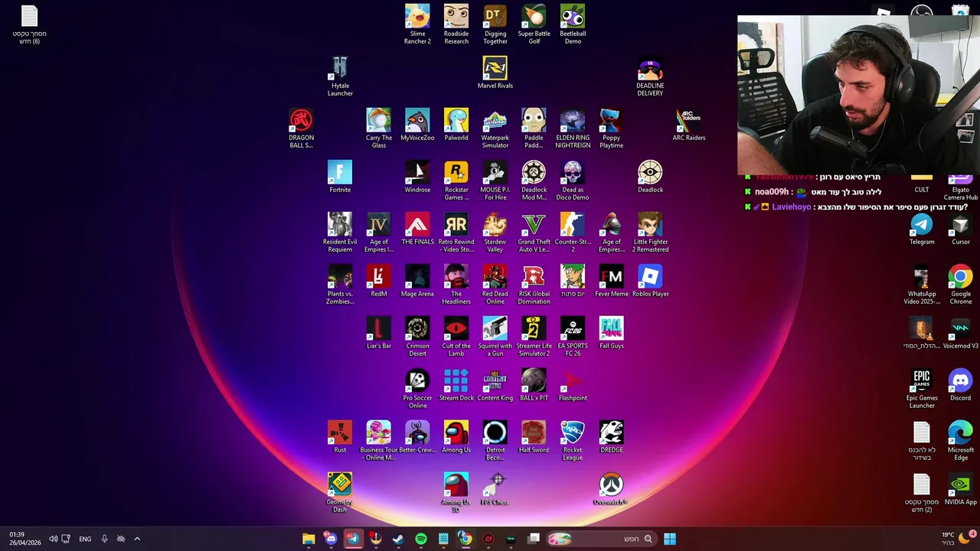Launch Marvel Rivals from the desktop
980x551 pixels.
495,73
